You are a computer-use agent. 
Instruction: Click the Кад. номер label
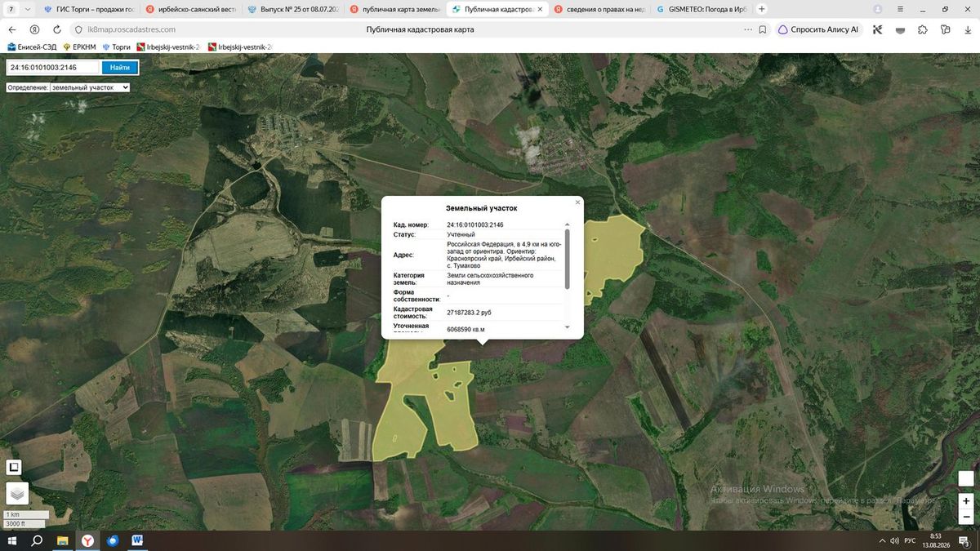(411, 224)
